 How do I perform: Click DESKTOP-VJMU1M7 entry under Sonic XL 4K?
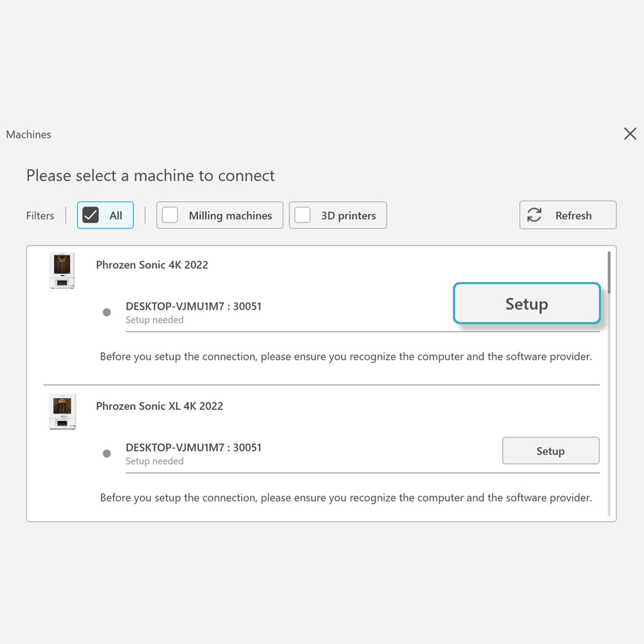(193, 448)
